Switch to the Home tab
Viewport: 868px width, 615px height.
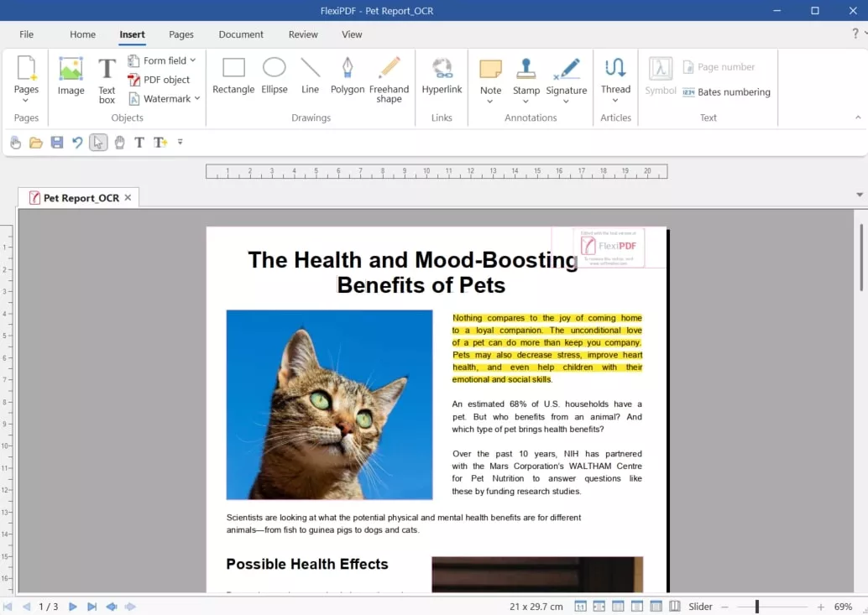click(82, 34)
